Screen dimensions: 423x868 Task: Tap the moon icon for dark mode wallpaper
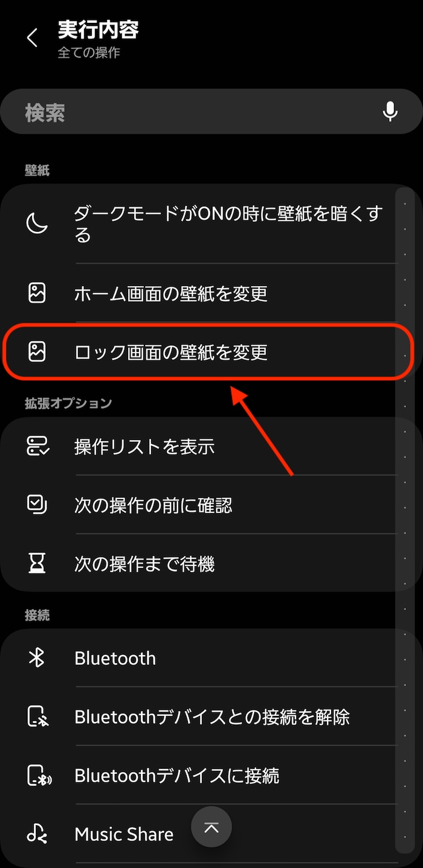point(37,224)
